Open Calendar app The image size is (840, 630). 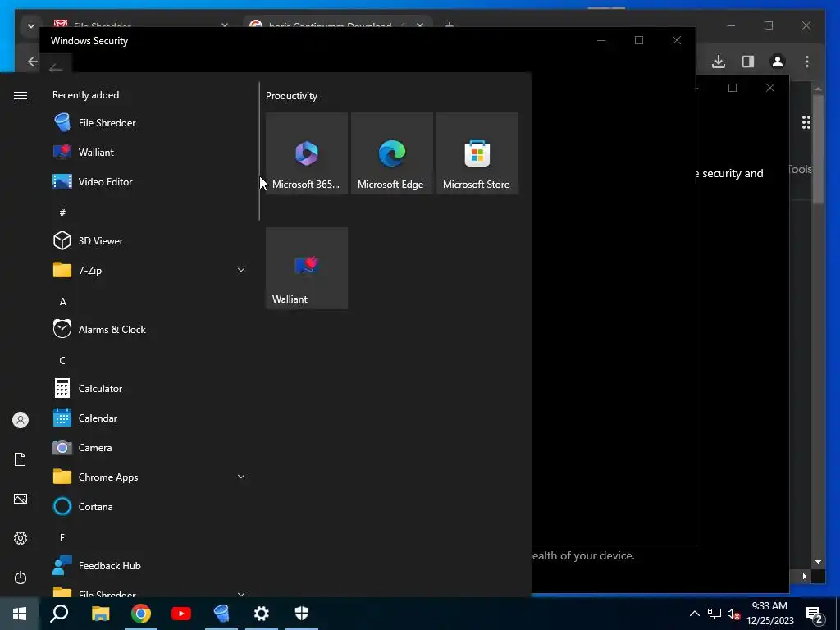click(x=150, y=418)
